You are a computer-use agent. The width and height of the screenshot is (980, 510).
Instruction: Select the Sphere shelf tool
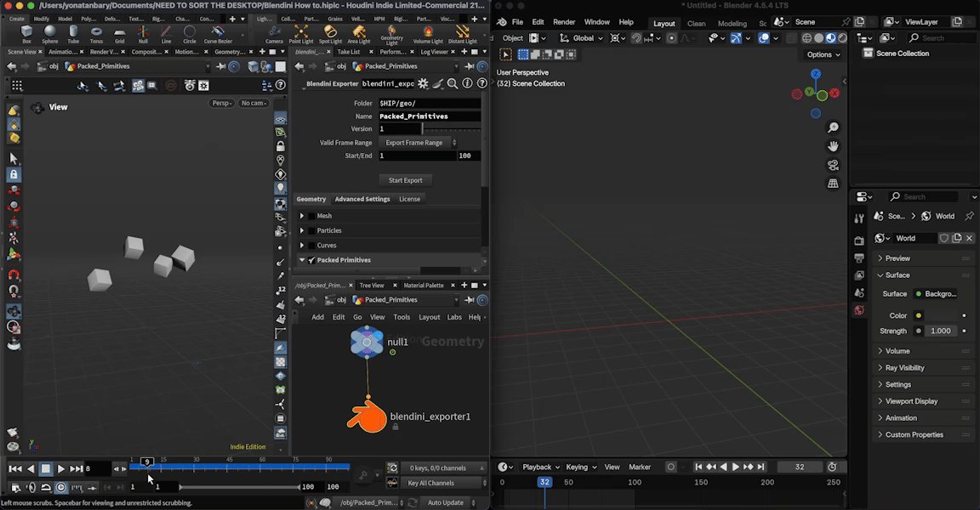50,34
